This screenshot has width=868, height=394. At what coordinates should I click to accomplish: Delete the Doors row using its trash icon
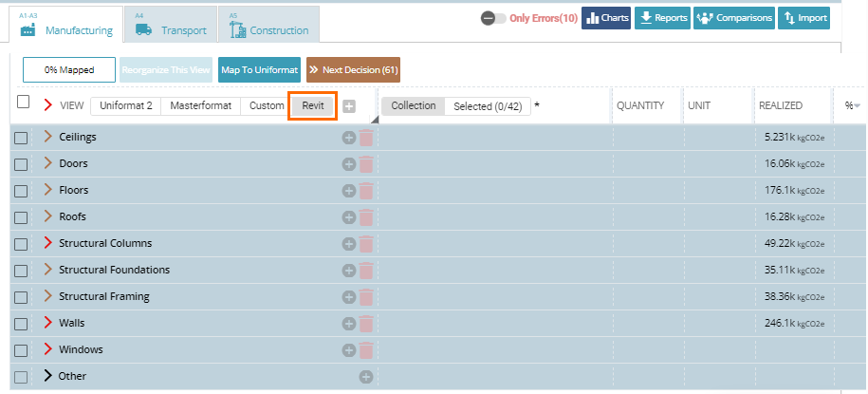[x=366, y=164]
